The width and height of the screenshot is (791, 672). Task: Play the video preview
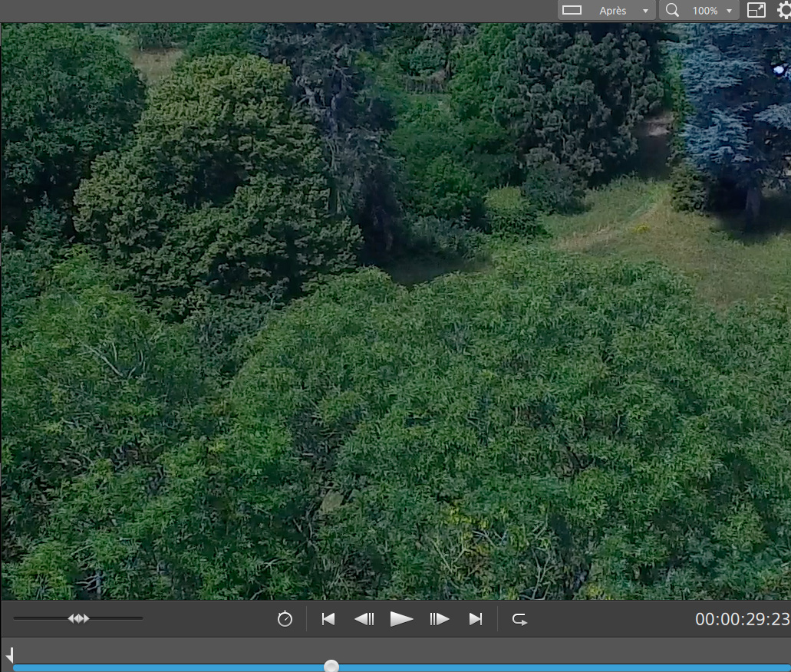(x=401, y=619)
